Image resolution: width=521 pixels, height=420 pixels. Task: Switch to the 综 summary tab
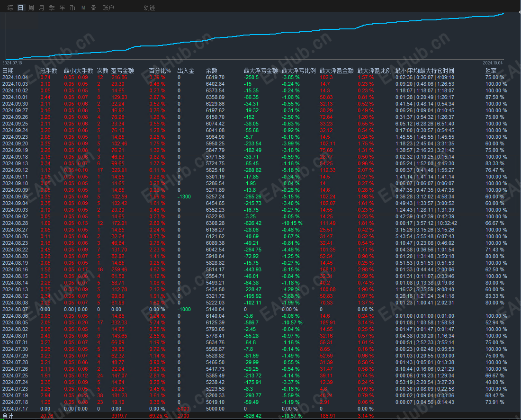coord(10,8)
